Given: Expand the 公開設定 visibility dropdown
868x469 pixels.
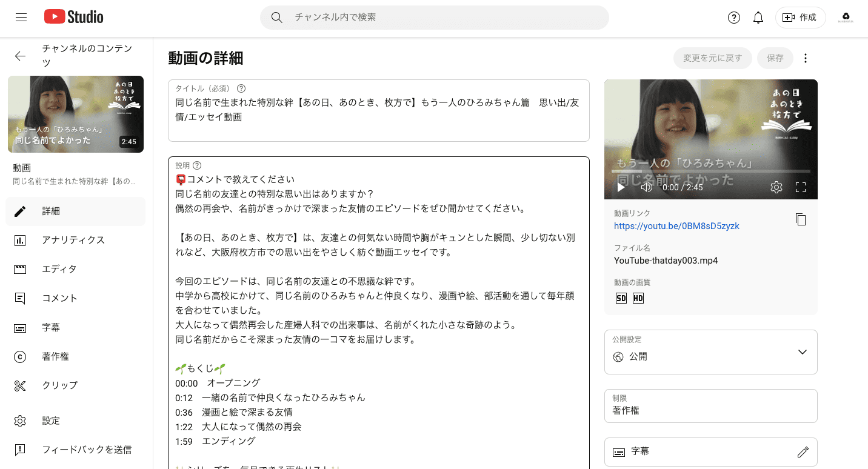Looking at the screenshot, I should pos(802,352).
